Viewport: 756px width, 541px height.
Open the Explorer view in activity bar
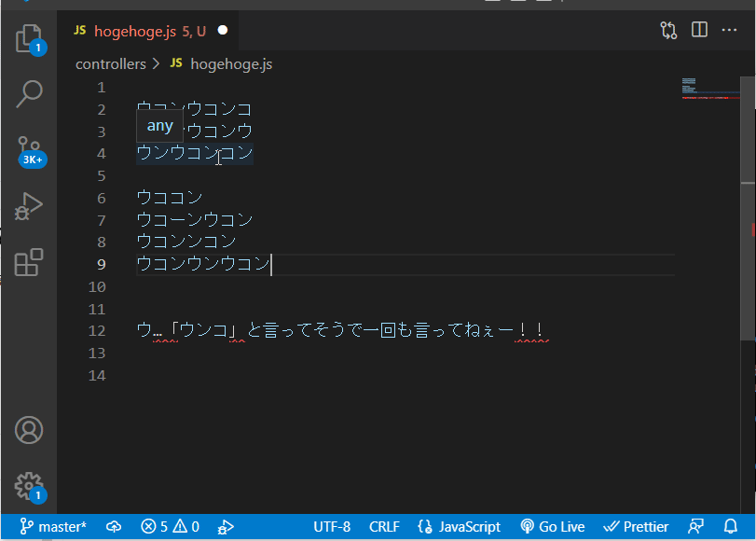[30, 38]
